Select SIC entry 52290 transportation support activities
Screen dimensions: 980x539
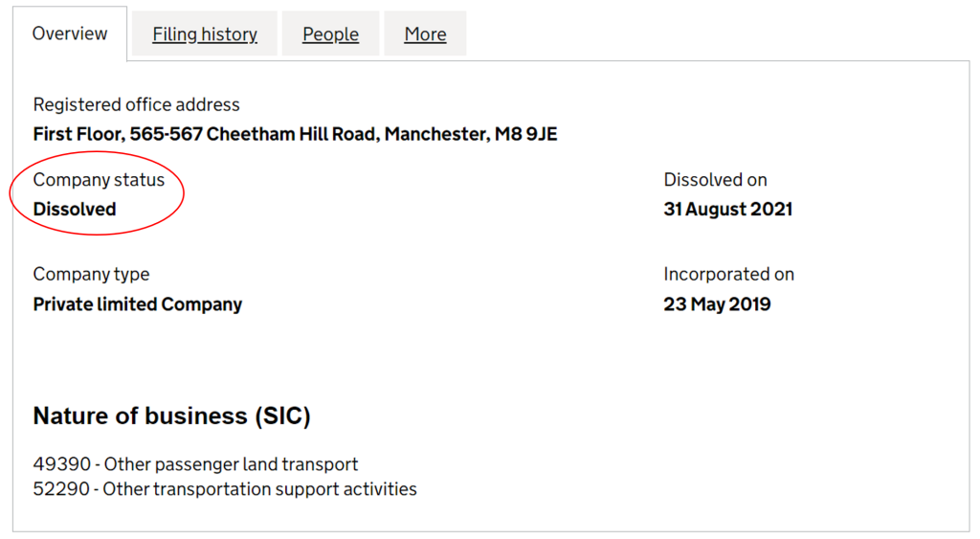[225, 489]
